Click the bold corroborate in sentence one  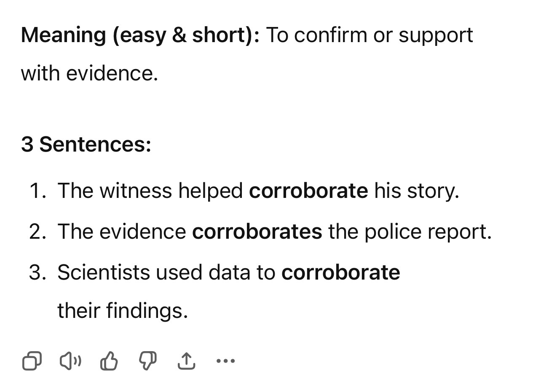click(x=308, y=191)
